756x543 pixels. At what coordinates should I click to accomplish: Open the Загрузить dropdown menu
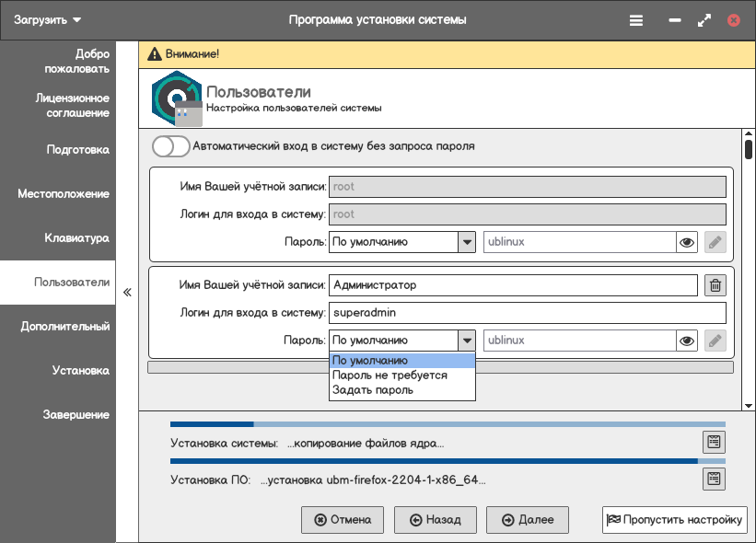(47, 19)
